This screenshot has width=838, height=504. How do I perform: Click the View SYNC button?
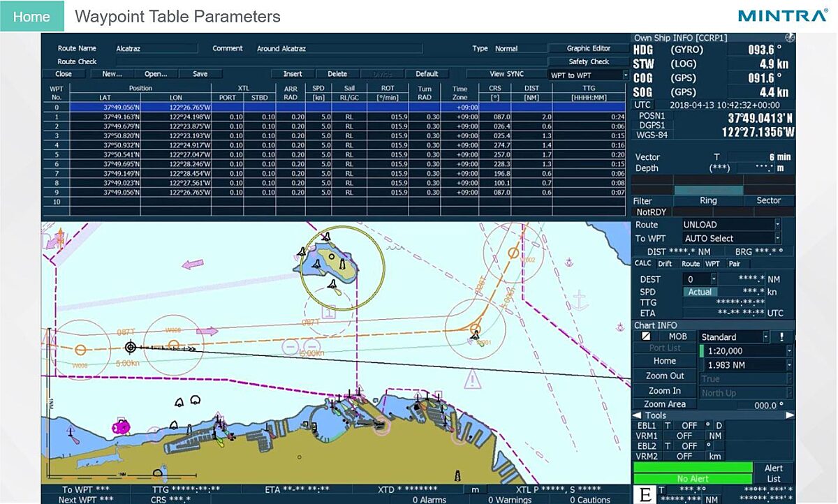[x=506, y=73]
